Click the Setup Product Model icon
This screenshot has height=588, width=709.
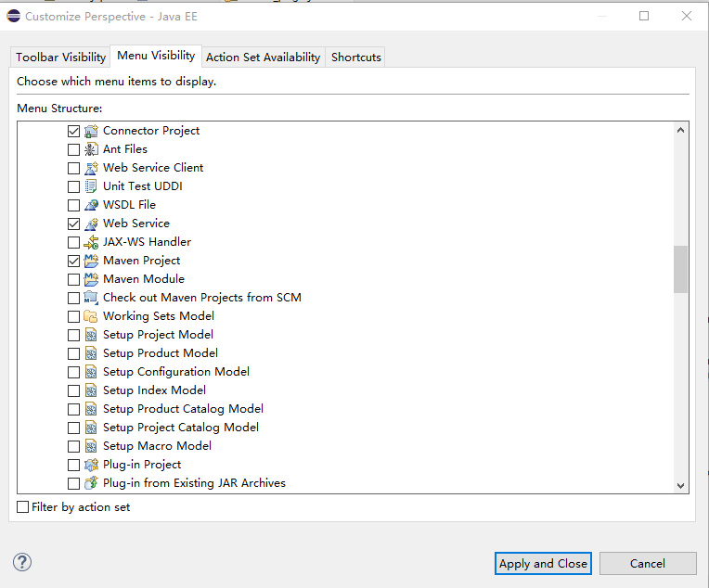[91, 353]
